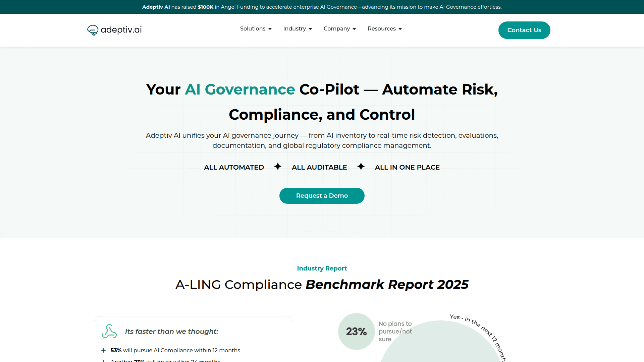Select Solutions in the navigation bar

(253, 29)
